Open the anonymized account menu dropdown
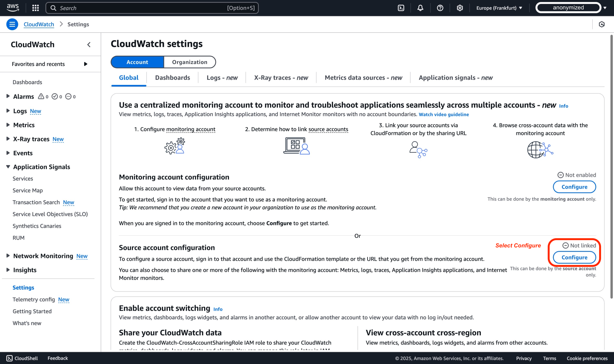This screenshot has width=614, height=364. tap(572, 8)
